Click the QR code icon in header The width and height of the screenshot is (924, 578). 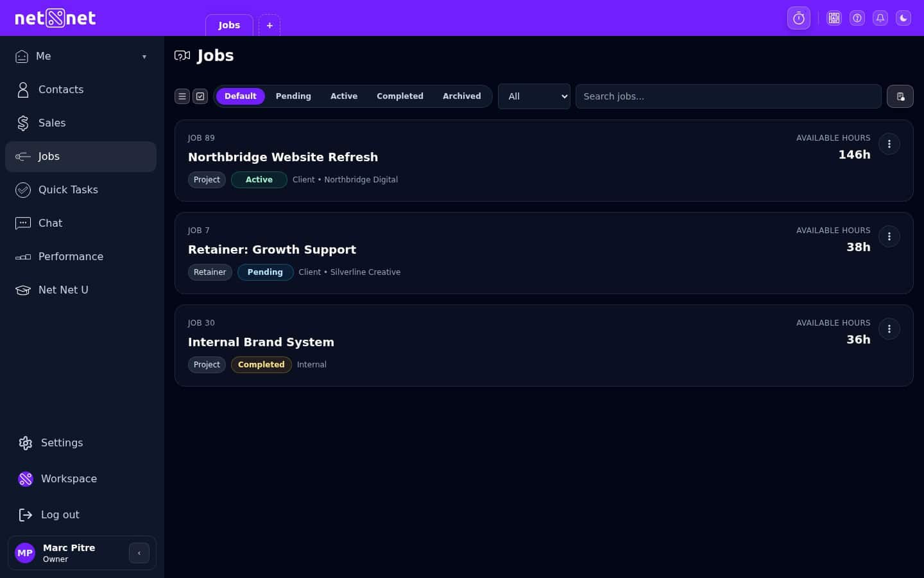pyautogui.click(x=834, y=18)
